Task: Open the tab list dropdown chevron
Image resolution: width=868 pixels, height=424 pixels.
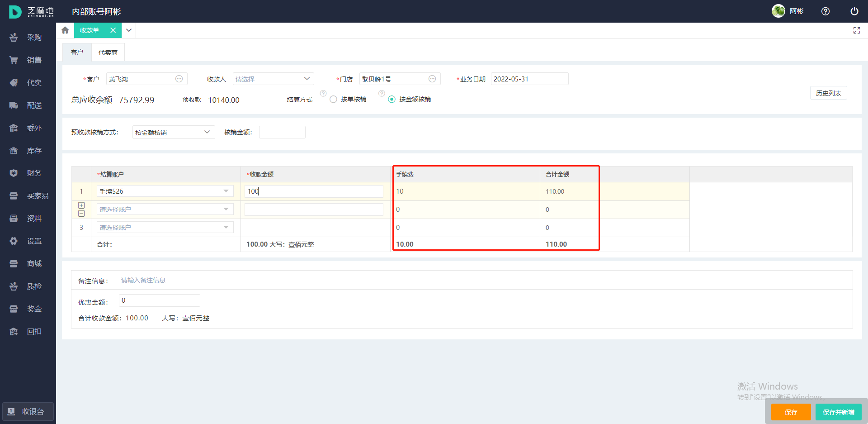Action: tap(129, 30)
